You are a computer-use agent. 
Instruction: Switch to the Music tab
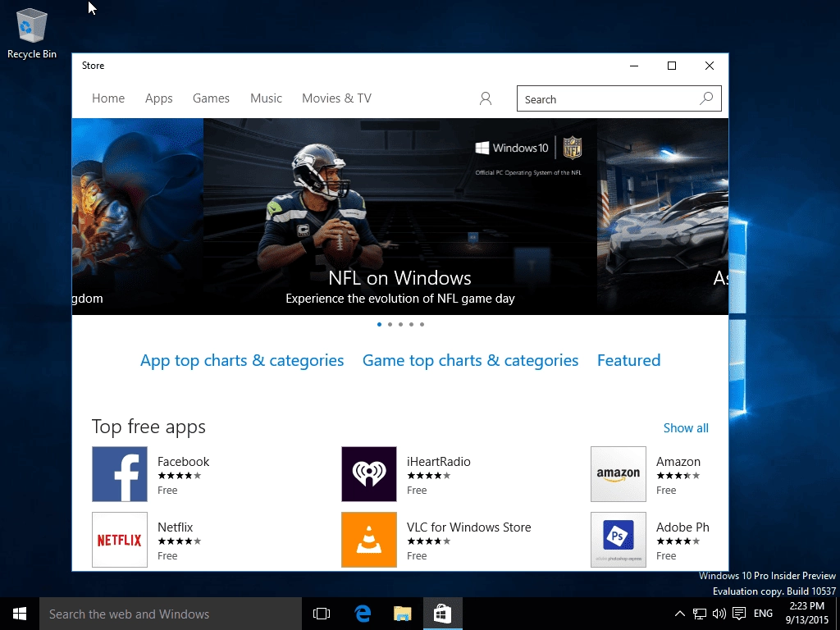266,98
